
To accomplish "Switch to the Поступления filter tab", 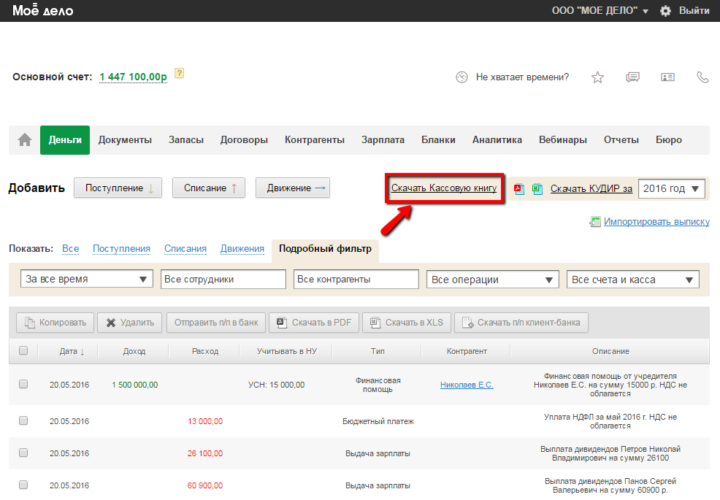I will [x=121, y=248].
